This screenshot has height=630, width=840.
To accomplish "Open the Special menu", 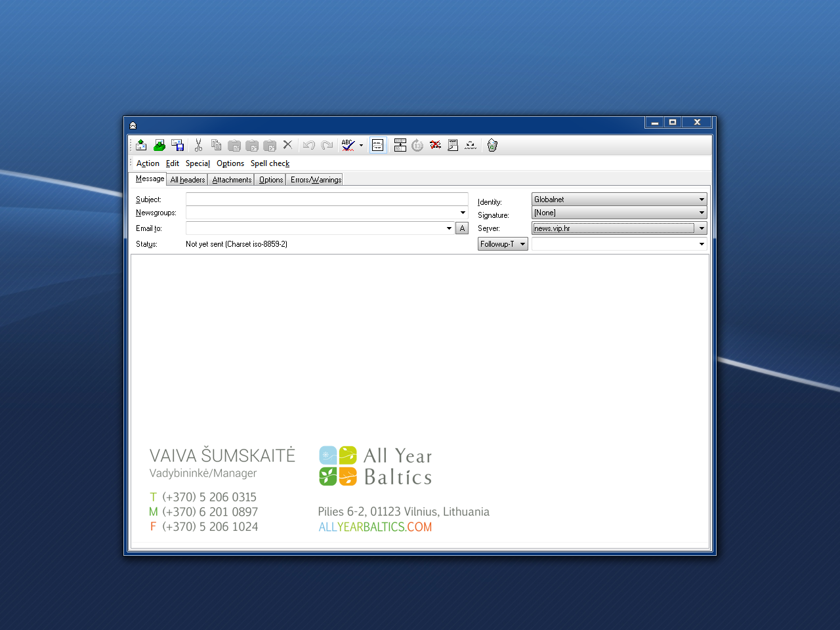I will click(x=198, y=163).
